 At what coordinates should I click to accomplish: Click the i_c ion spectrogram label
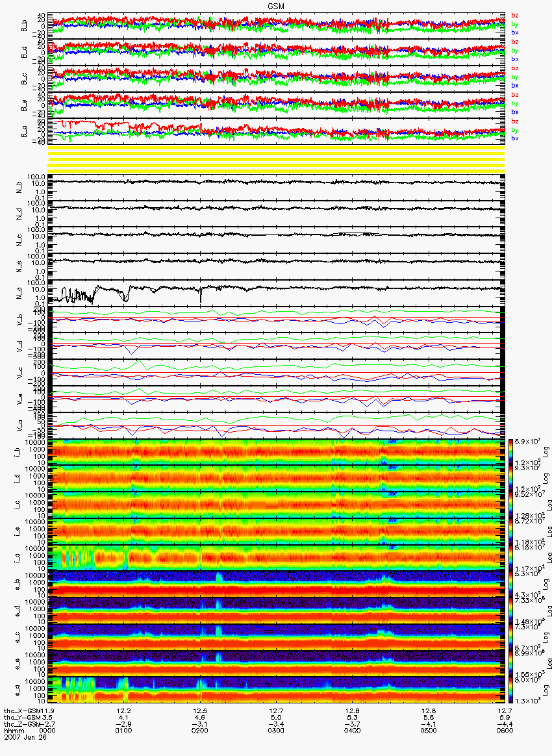[18, 505]
